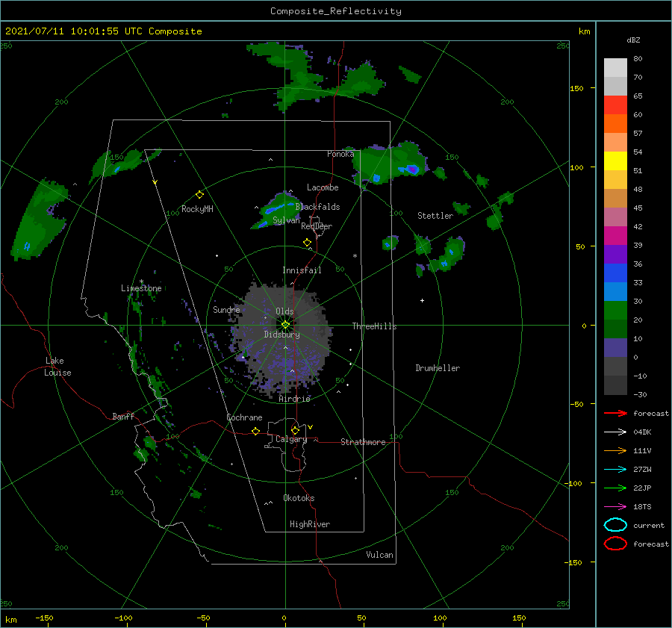Click the Innisfail town label

[302, 270]
